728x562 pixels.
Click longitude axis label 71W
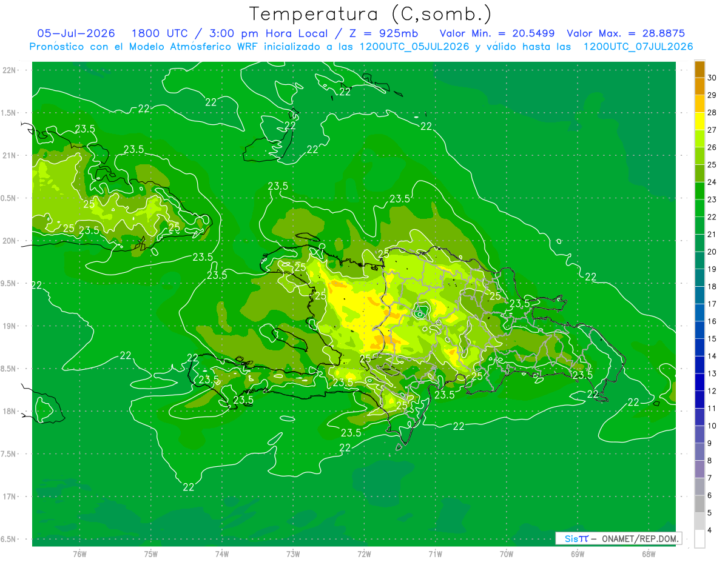435,554
